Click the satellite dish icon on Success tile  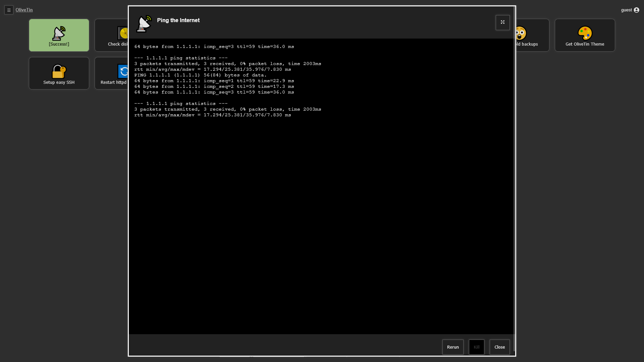click(x=59, y=33)
